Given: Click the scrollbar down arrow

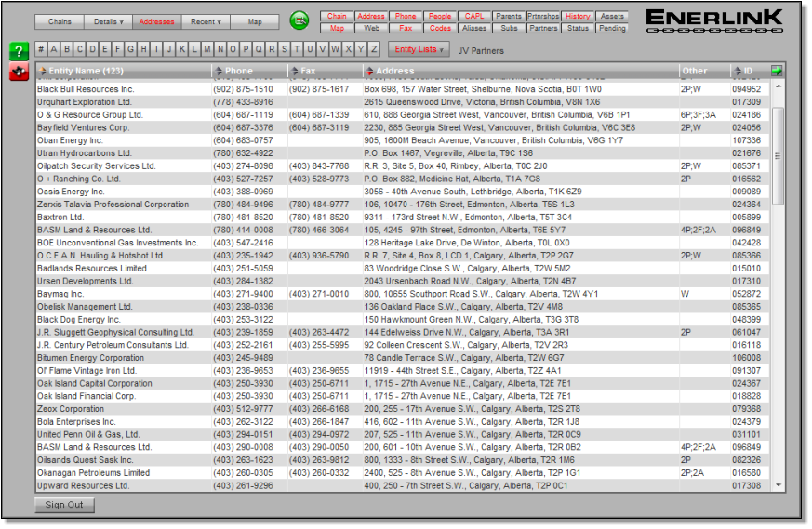Looking at the screenshot, I should pos(778,485).
